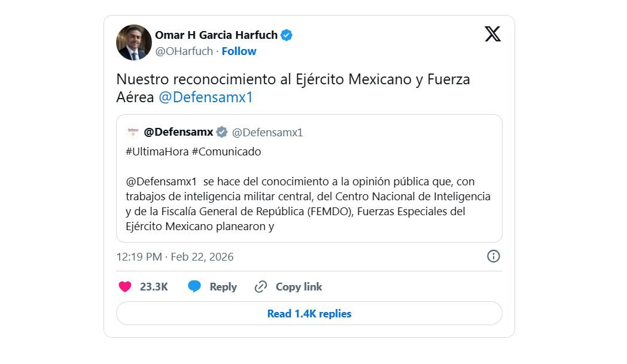Click the @OHarfuch handle

point(184,51)
